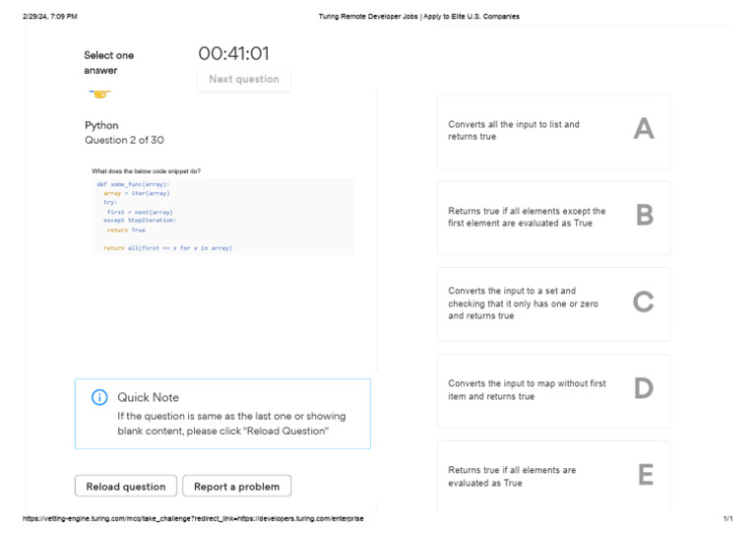Image resolution: width=756 pixels, height=535 pixels.
Task: Click the "Question 2 of 30" label
Action: 124,141
